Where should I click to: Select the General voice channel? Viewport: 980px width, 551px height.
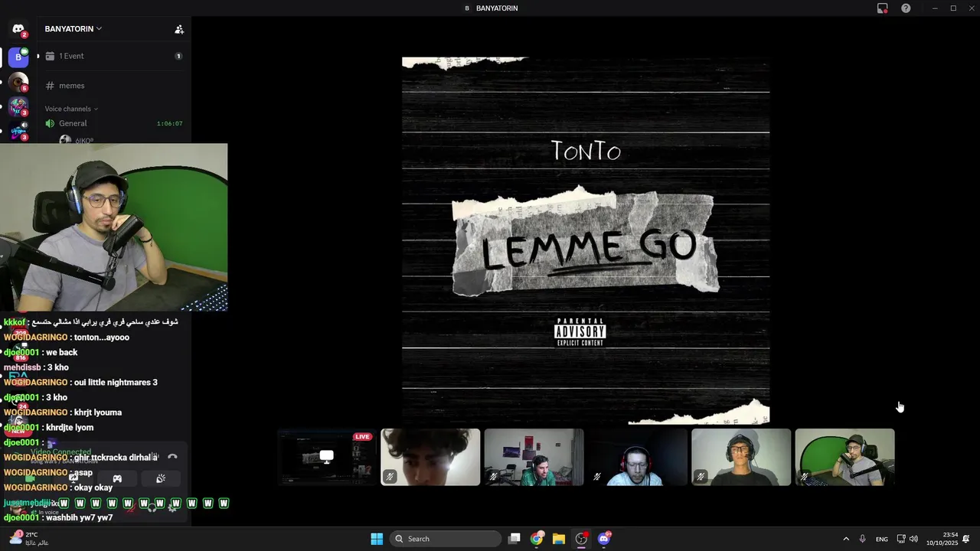[113, 123]
